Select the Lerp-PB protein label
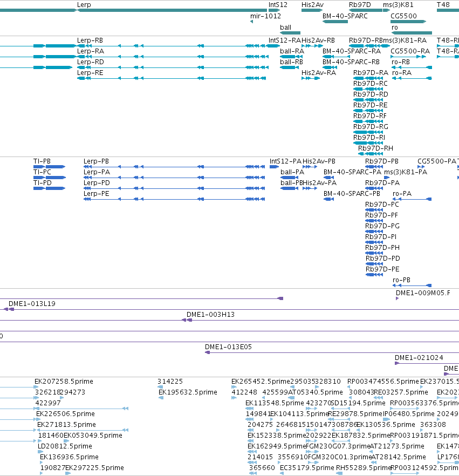The width and height of the screenshot is (459, 476). coord(96,161)
